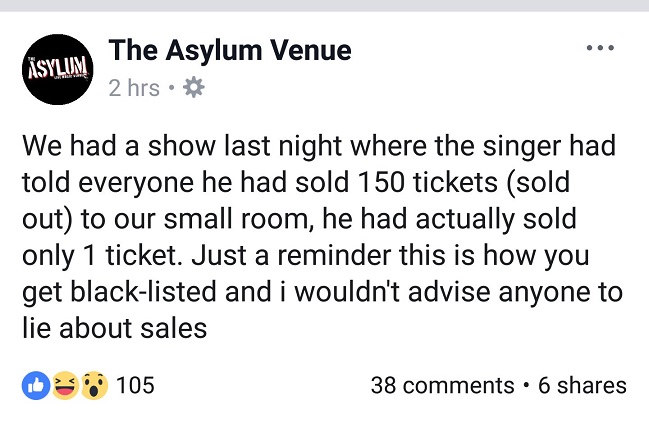This screenshot has height=423, width=649.
Task: Click the gear privacy icon beside timestamp
Action: click(194, 88)
